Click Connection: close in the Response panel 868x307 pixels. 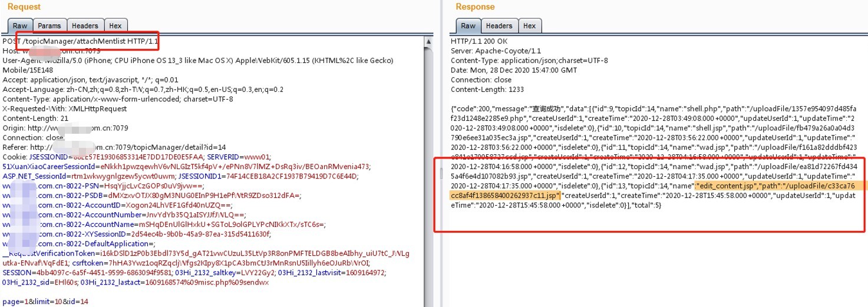481,79
